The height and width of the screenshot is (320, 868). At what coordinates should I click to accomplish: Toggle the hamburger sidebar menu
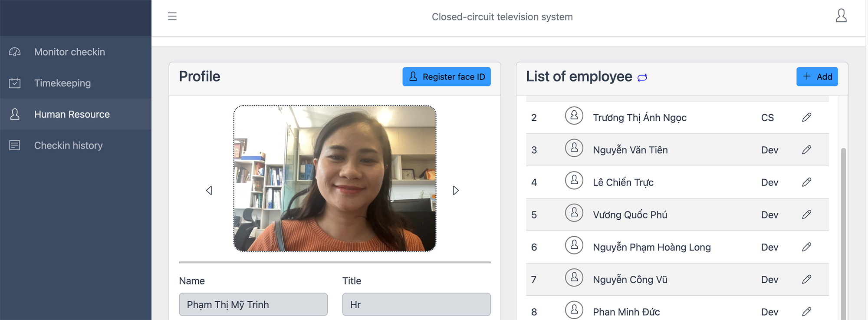(172, 16)
